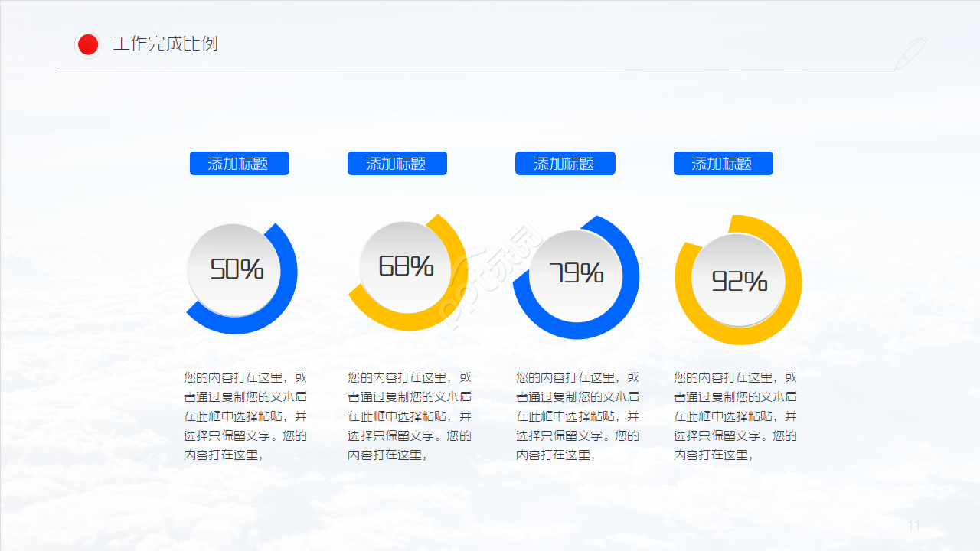This screenshot has height=551, width=980.
Task: Select the slide title 工作完成比例
Action: pyautogui.click(x=165, y=44)
